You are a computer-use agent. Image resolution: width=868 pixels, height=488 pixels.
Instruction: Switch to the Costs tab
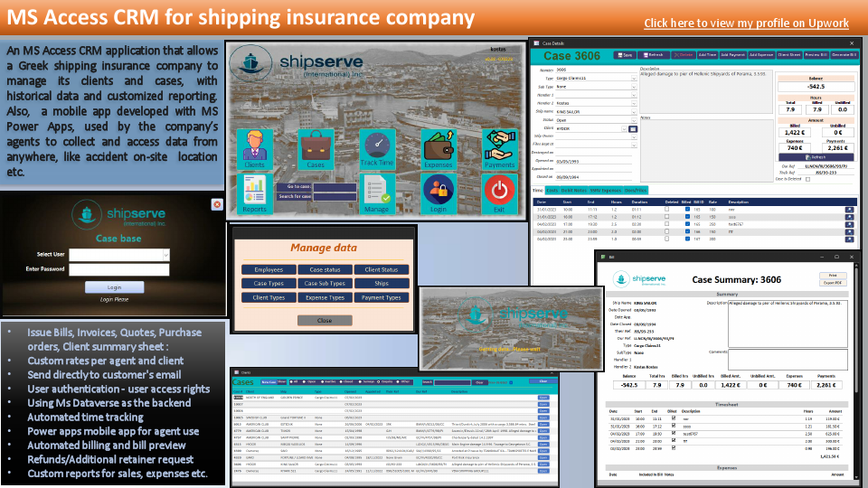[x=552, y=191]
